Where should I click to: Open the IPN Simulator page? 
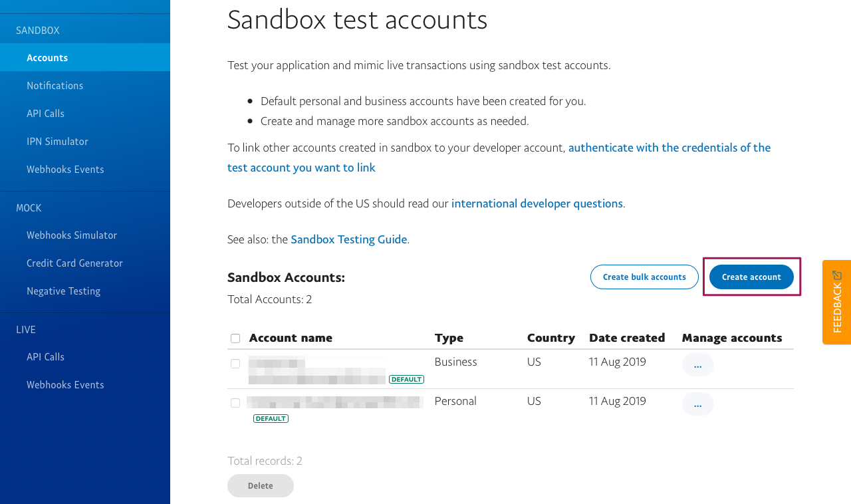coord(57,142)
